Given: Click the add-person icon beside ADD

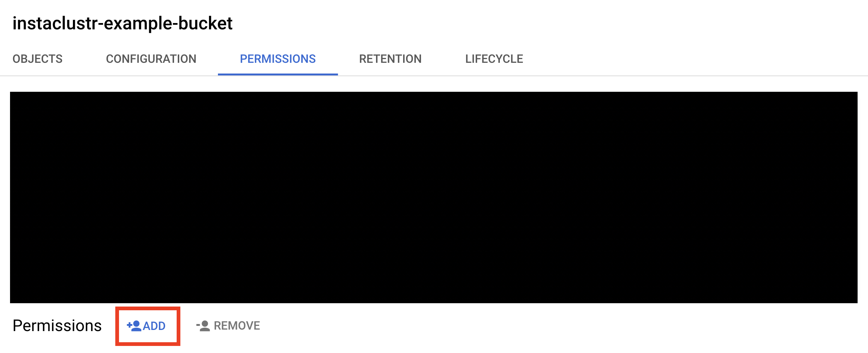Looking at the screenshot, I should pos(135,326).
